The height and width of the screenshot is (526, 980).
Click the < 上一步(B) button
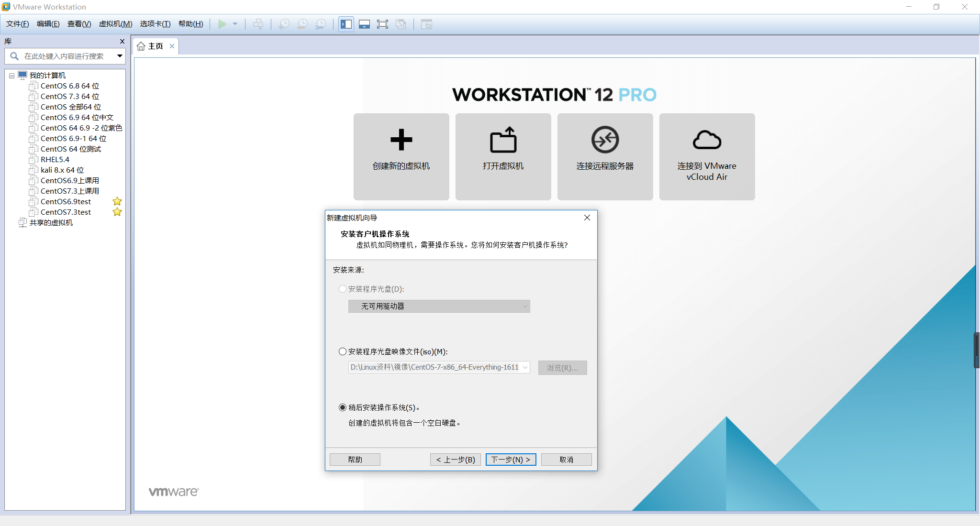(456, 460)
